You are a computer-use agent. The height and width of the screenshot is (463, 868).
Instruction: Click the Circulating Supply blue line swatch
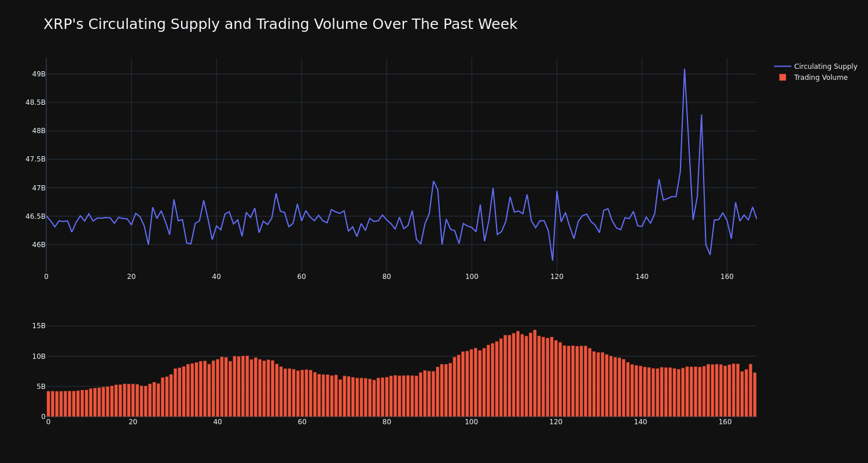(782, 67)
